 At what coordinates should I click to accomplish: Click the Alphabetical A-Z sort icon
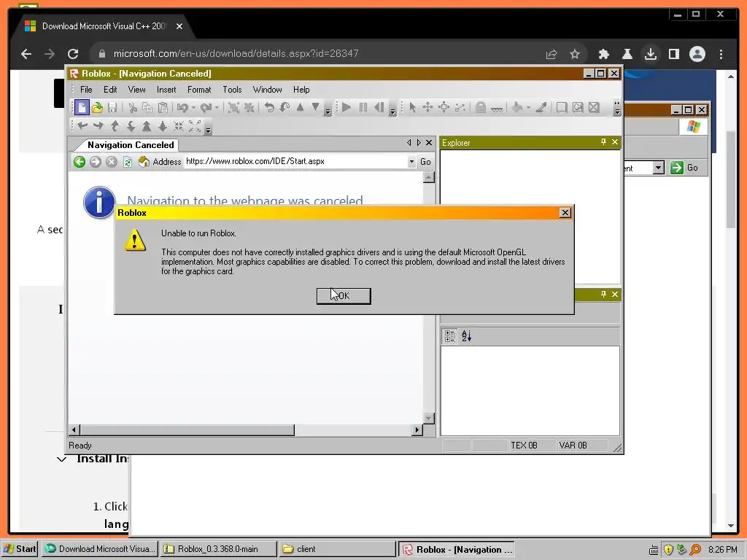(466, 336)
